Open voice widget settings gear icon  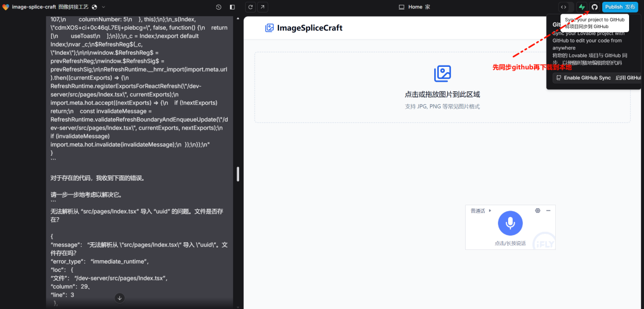point(538,211)
